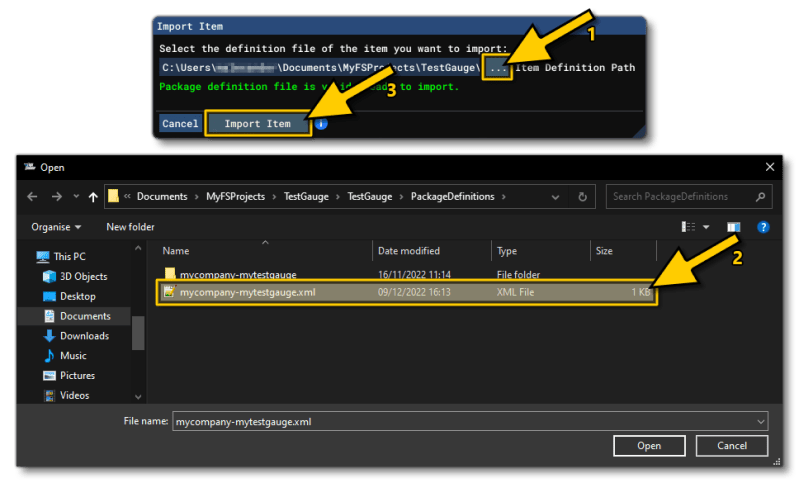Image resolution: width=799 pixels, height=483 pixels.
Task: Click the magnifier search icon
Action: 760,197
